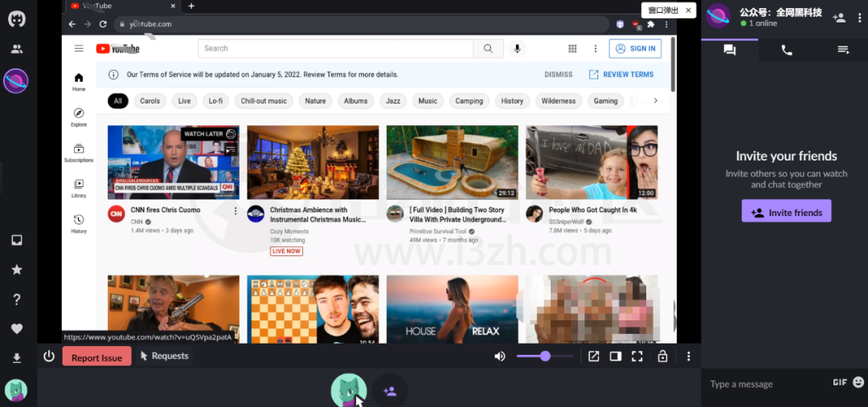The height and width of the screenshot is (407, 868).
Task: Open the emoji picker in chat
Action: tap(858, 382)
